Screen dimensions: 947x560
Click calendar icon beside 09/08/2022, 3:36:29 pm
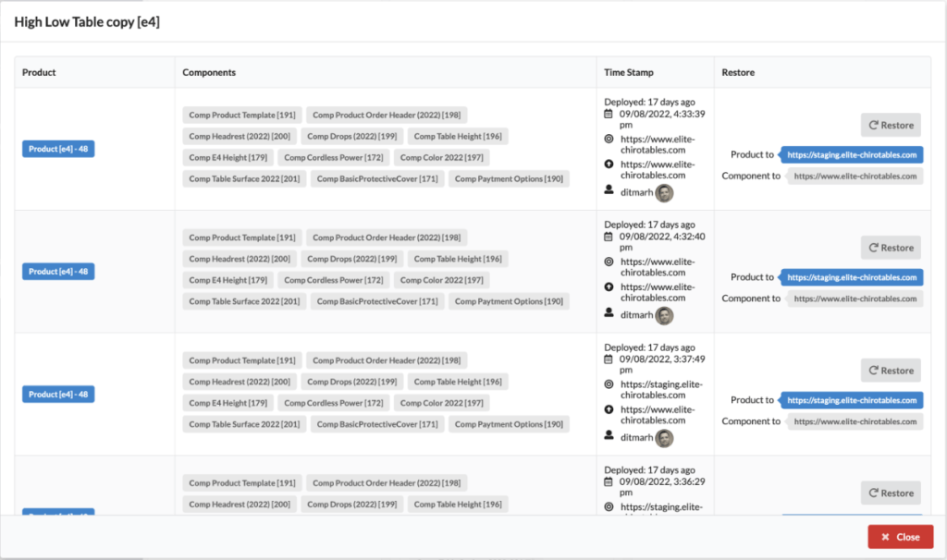point(609,481)
